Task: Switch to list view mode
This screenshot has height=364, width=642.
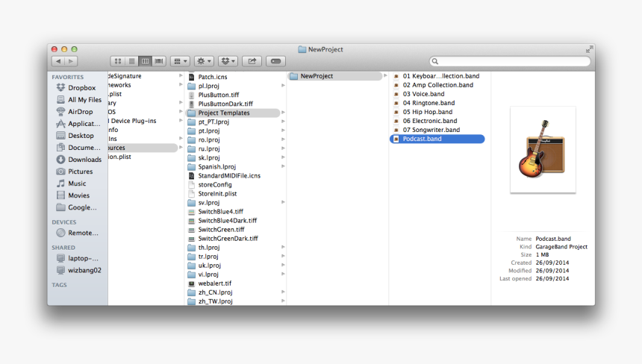Action: 131,61
